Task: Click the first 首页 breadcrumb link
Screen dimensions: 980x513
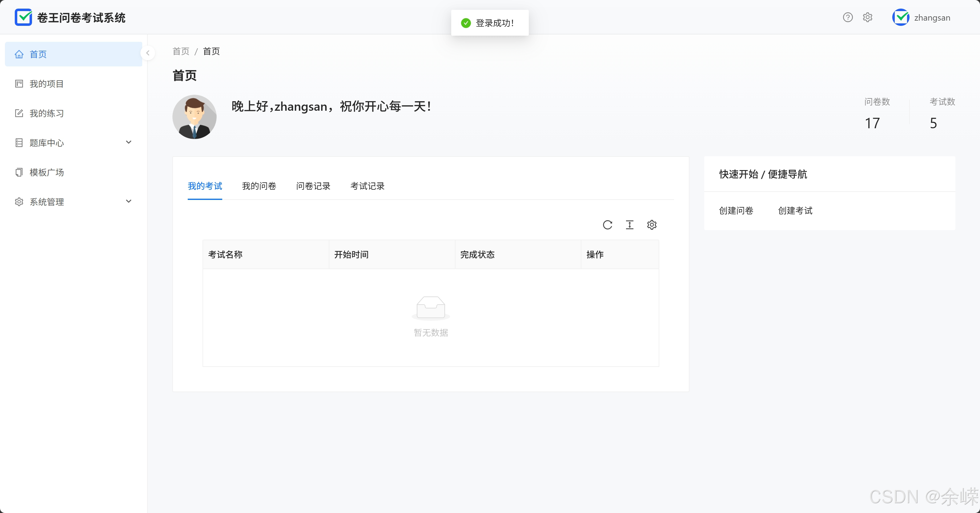Action: pyautogui.click(x=181, y=51)
